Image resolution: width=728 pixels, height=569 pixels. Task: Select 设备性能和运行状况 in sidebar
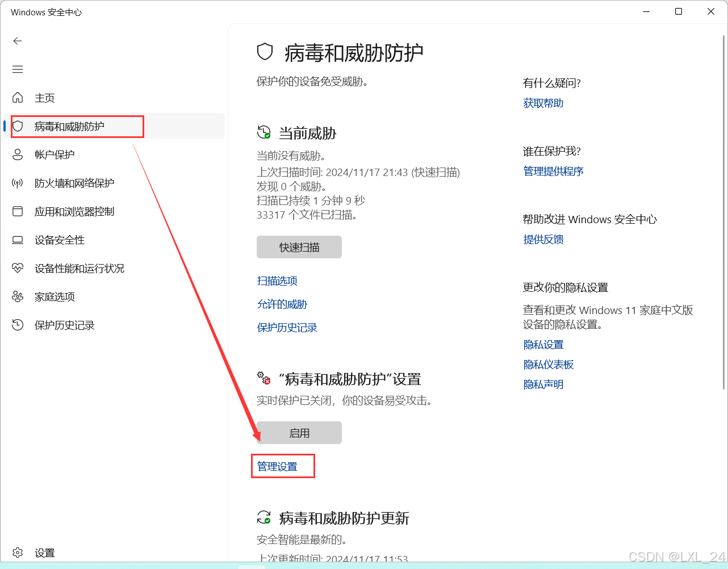[x=114, y=268]
